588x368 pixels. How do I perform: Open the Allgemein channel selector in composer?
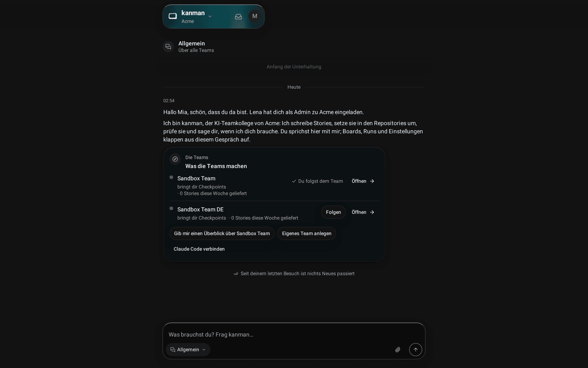point(188,350)
